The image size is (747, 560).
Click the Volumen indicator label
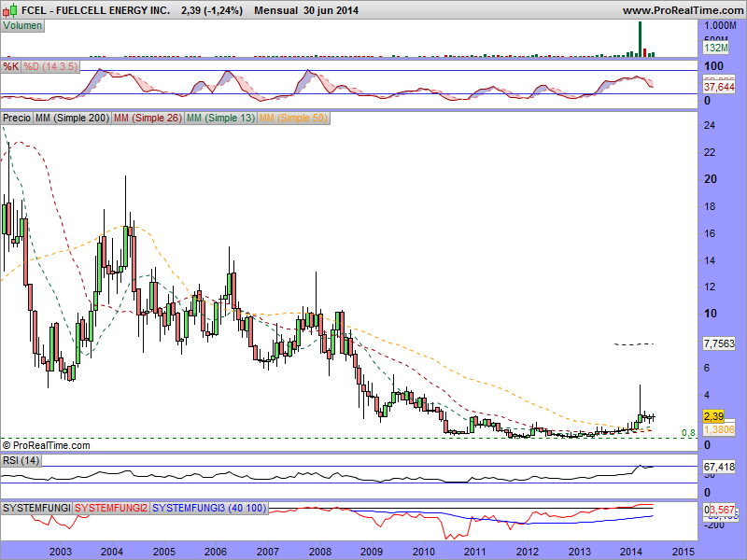[22, 26]
